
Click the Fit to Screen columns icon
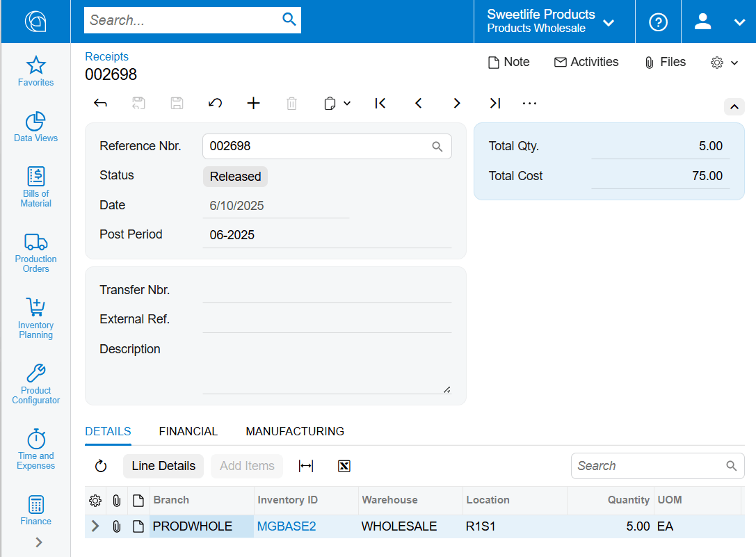pyautogui.click(x=305, y=466)
